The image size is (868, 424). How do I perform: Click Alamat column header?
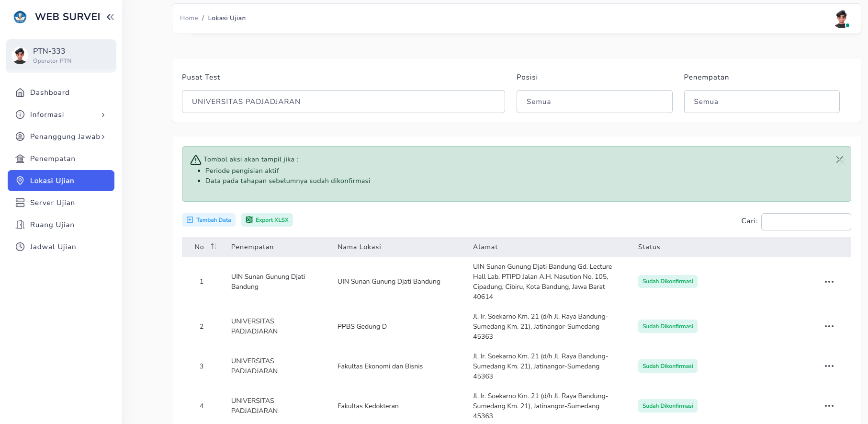click(x=485, y=247)
